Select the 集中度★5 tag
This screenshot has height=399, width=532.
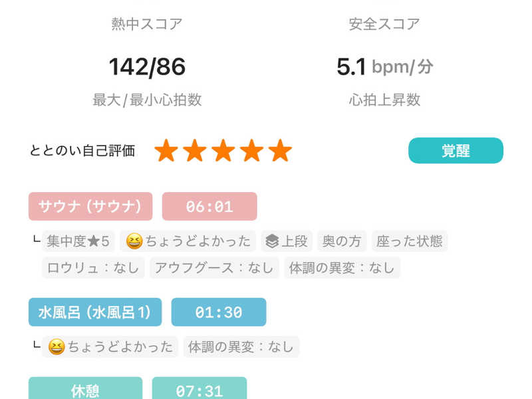[78, 241]
